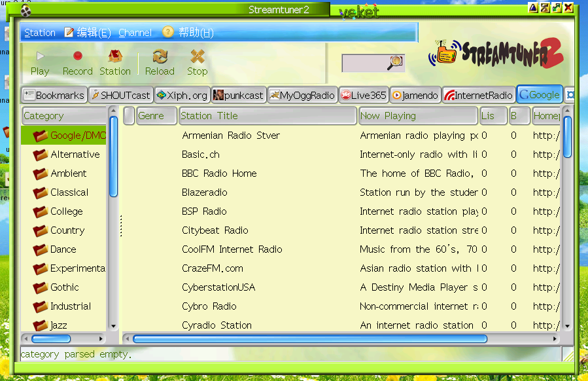Image resolution: width=588 pixels, height=381 pixels.
Task: Click the category list vertical scrollbar thumb
Action: [113, 156]
